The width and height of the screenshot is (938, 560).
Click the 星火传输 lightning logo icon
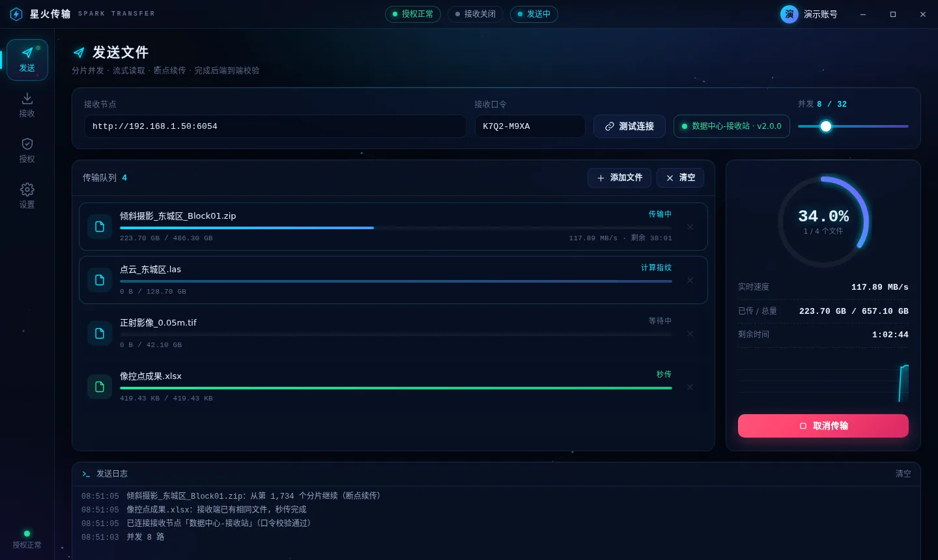[16, 14]
